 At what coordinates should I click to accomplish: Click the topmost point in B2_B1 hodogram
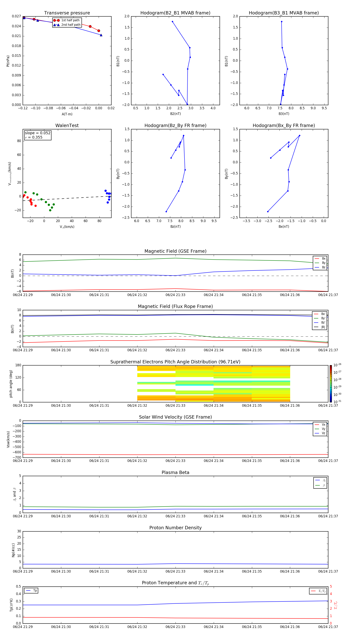(172, 21)
